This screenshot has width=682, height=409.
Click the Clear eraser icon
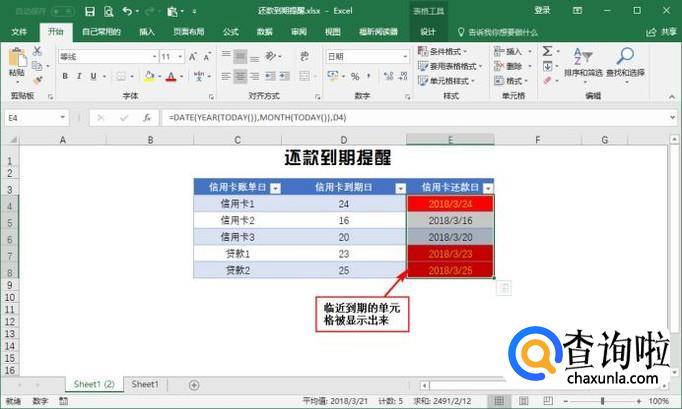pyautogui.click(x=547, y=81)
